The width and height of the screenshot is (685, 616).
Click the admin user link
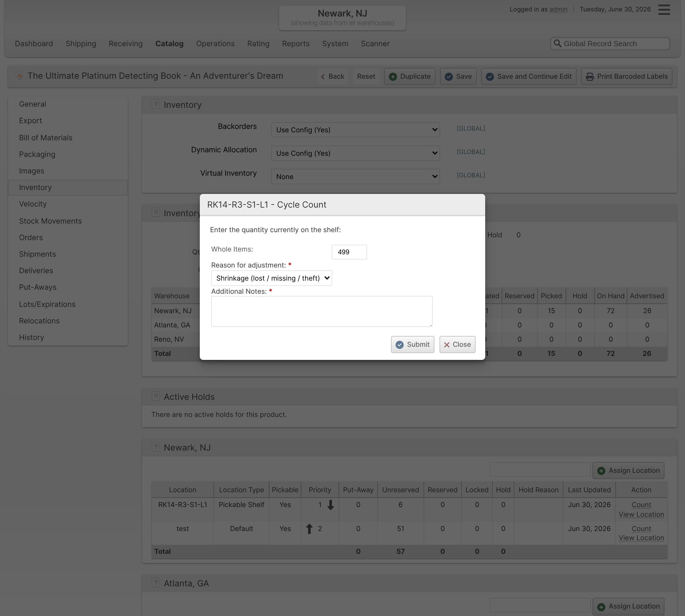click(558, 9)
